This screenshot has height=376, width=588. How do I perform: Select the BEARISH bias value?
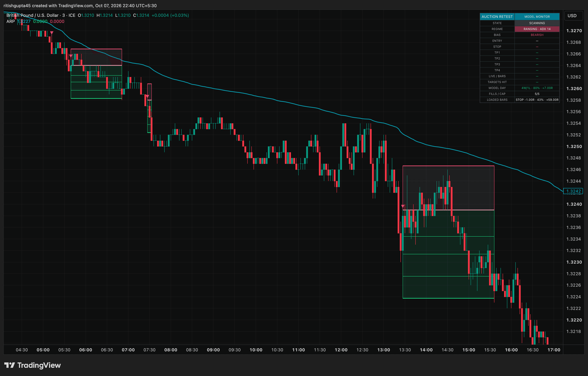[537, 35]
